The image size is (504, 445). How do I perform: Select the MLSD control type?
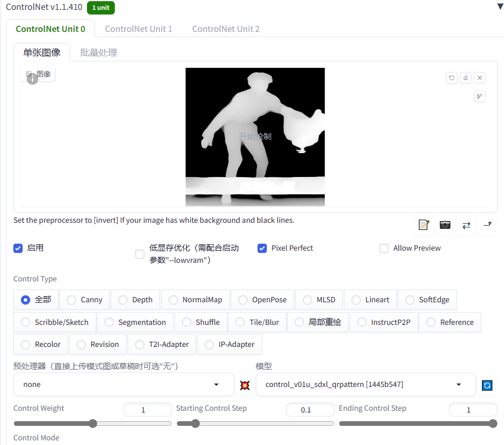[x=319, y=300]
